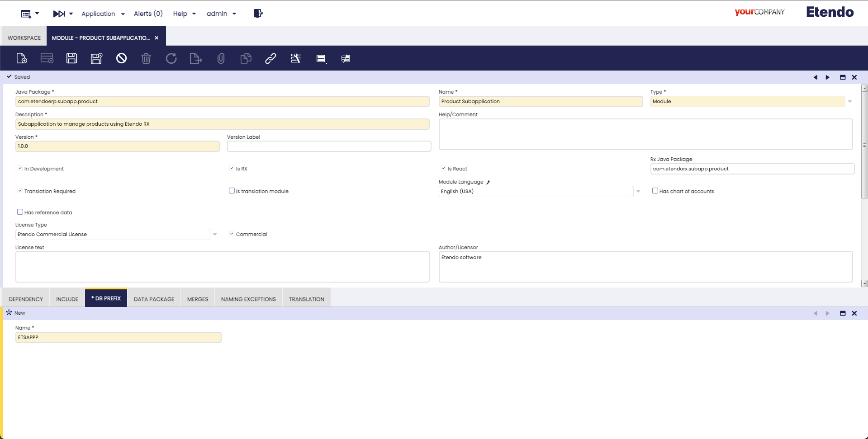Open the Application menu
The image size is (868, 439).
pyautogui.click(x=103, y=14)
